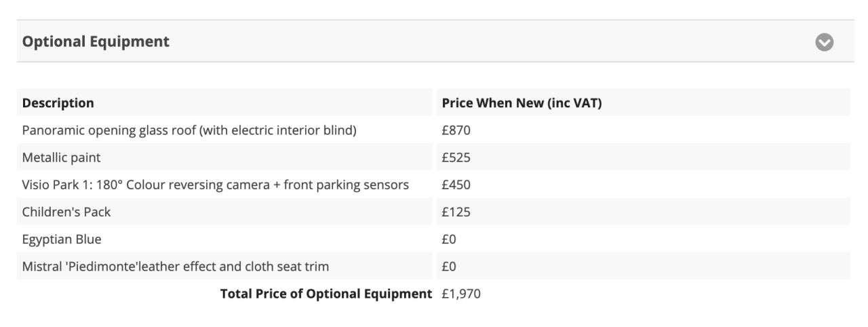Click the Optional Equipment section heading

[96, 41]
